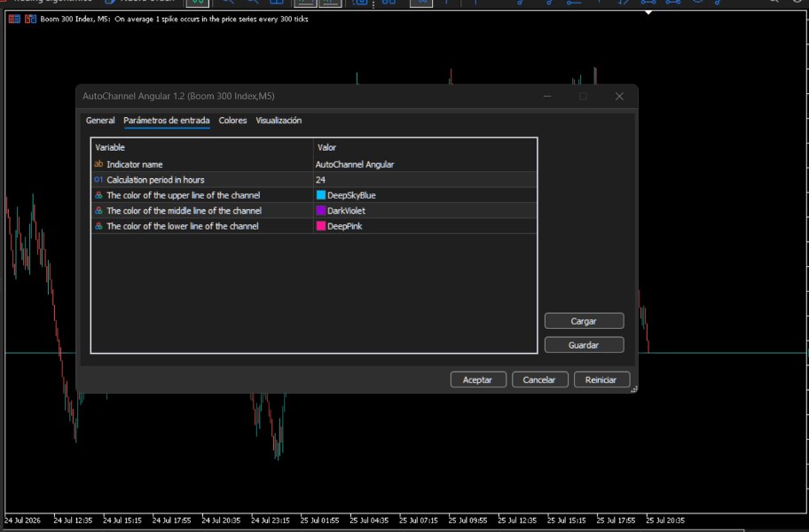
Task: Select the Calculation period value 24 field
Action: click(425, 179)
